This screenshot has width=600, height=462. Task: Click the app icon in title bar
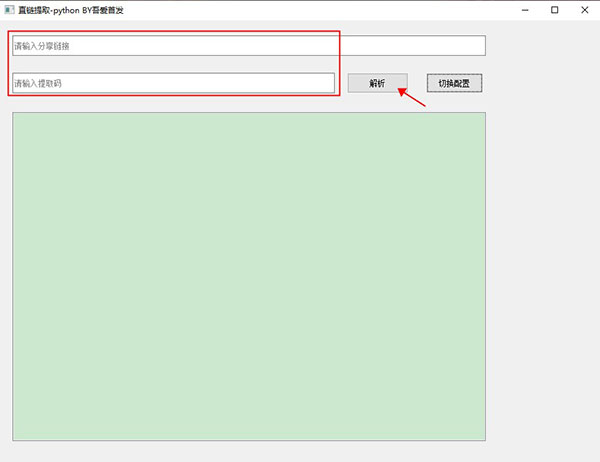point(9,10)
